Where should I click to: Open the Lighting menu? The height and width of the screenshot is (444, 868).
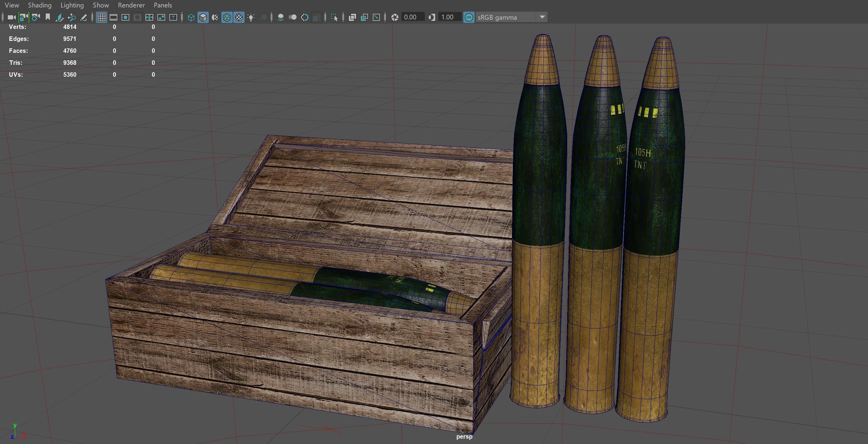[72, 5]
